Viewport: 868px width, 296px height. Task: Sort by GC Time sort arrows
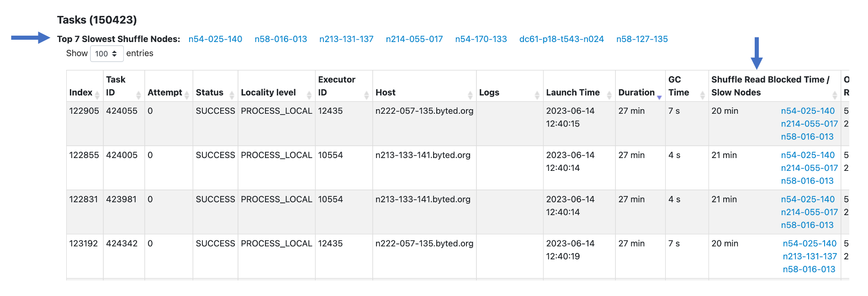coord(702,95)
